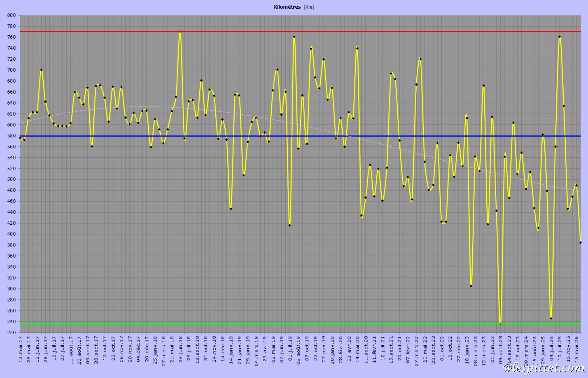Click the last data point at 384 km

(x=580, y=242)
